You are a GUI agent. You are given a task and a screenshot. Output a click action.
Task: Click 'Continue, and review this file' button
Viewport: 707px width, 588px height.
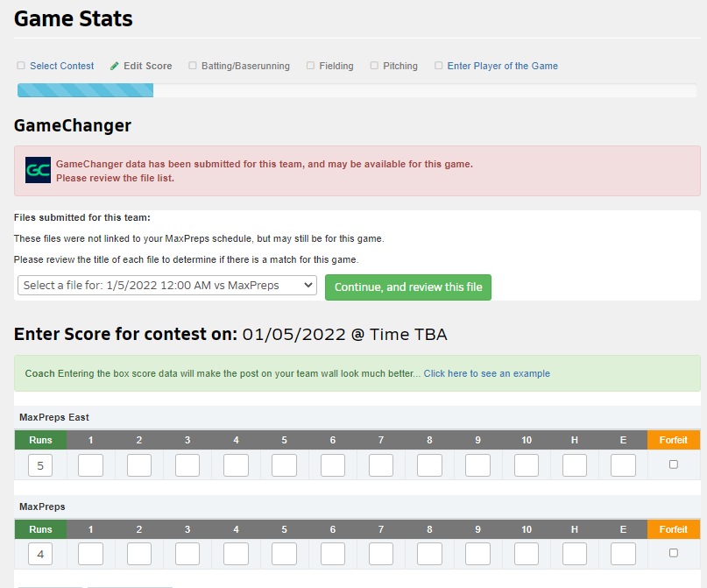tap(408, 287)
